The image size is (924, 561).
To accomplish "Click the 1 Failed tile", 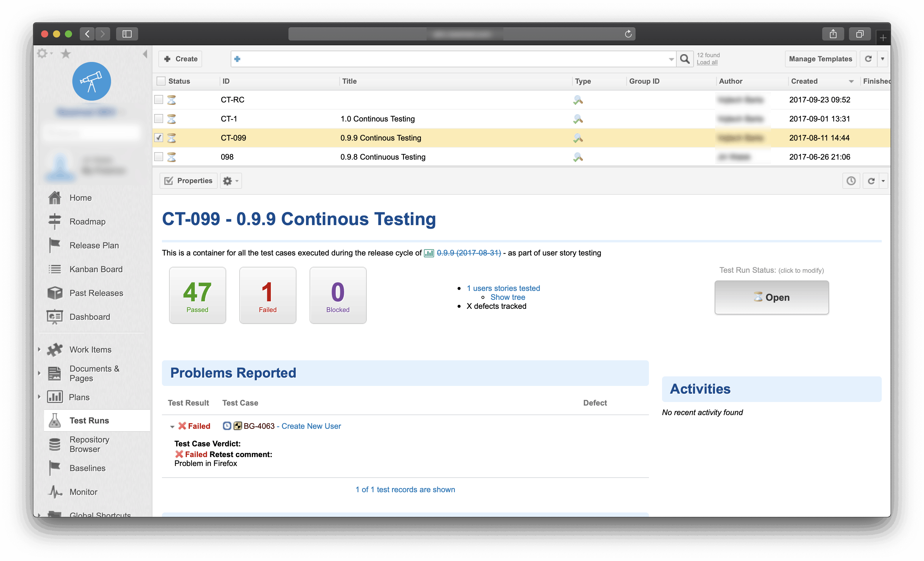I will (267, 295).
